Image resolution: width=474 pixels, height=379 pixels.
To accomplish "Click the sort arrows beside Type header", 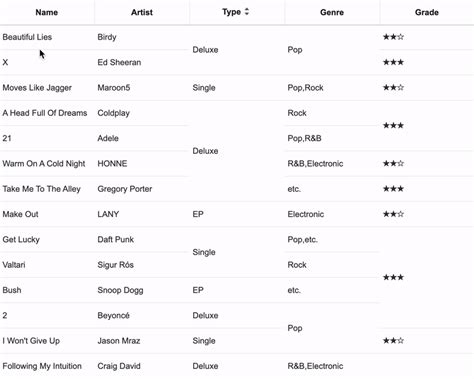I will tap(247, 12).
